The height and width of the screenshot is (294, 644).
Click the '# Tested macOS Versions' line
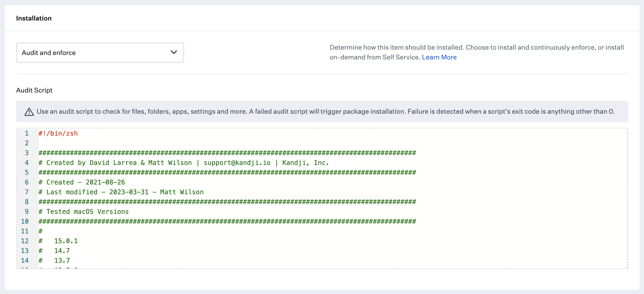click(x=84, y=212)
